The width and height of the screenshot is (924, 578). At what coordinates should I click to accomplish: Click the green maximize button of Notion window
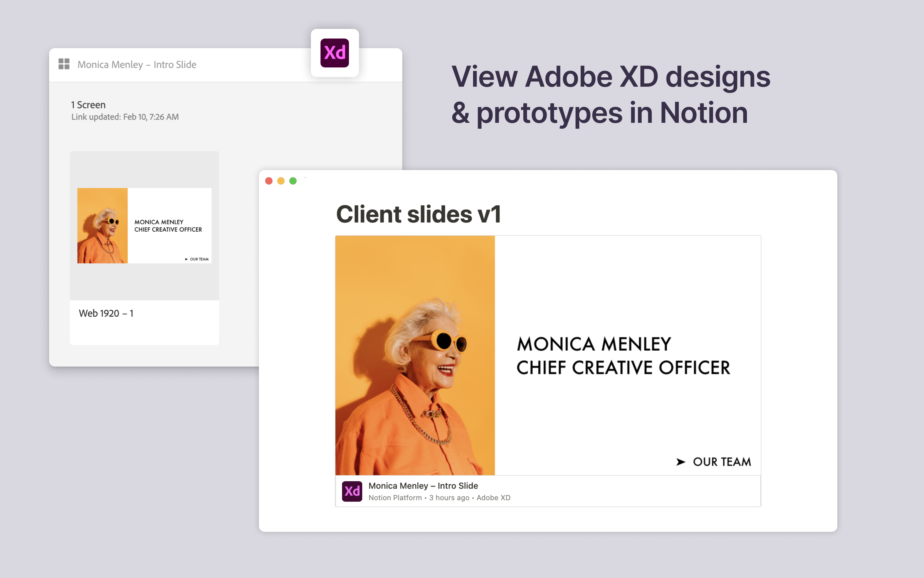(x=293, y=181)
